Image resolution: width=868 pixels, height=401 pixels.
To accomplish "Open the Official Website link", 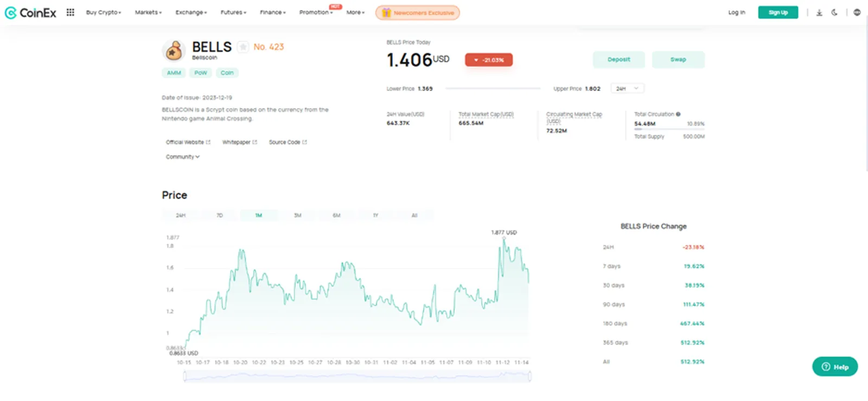I will 188,142.
